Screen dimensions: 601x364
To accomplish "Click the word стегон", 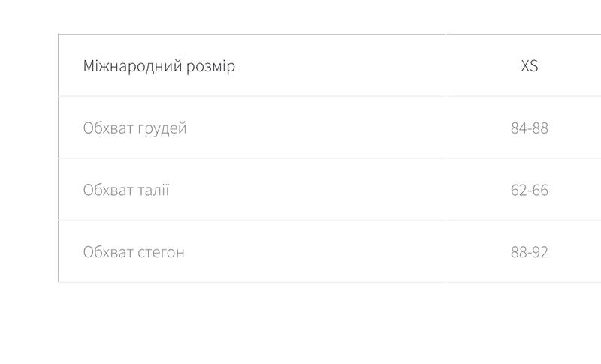I will click(161, 253).
